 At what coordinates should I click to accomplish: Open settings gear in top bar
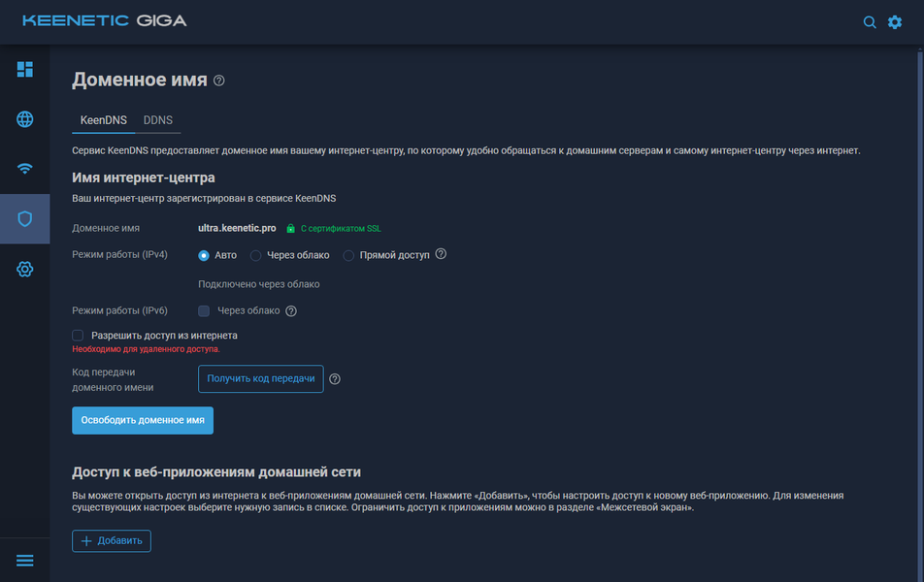point(895,22)
